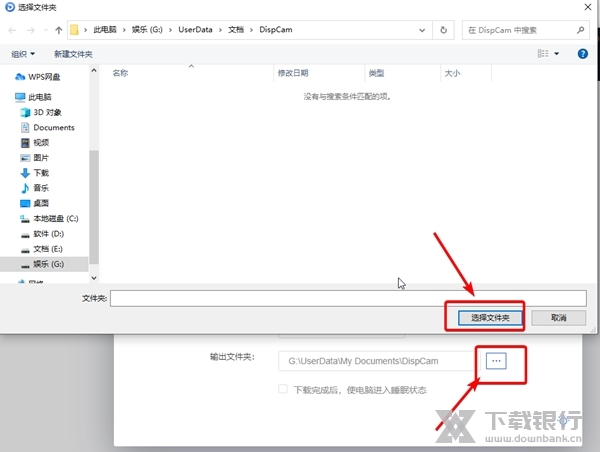Select 软件 (D:) drive
This screenshot has width=600, height=452.
(42, 234)
